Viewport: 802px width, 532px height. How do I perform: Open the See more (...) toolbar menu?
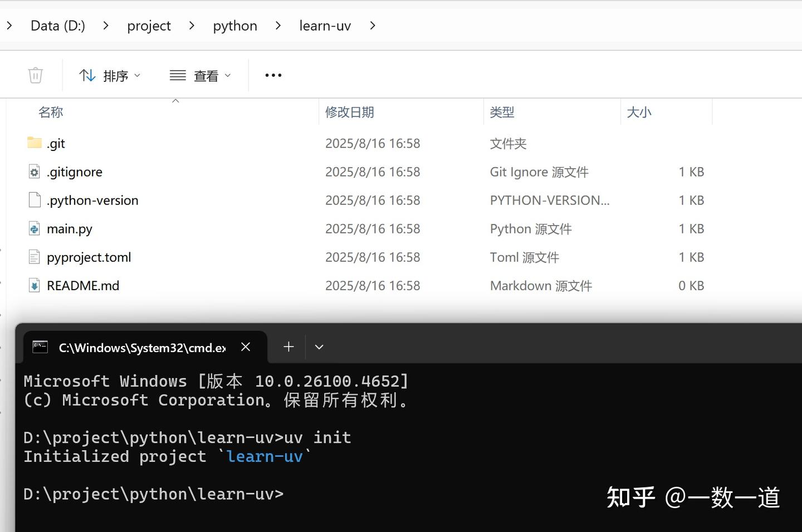[272, 75]
